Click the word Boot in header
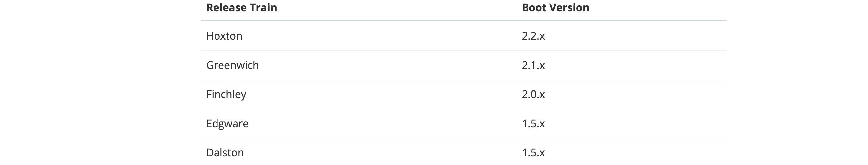The image size is (868, 165). [534, 7]
